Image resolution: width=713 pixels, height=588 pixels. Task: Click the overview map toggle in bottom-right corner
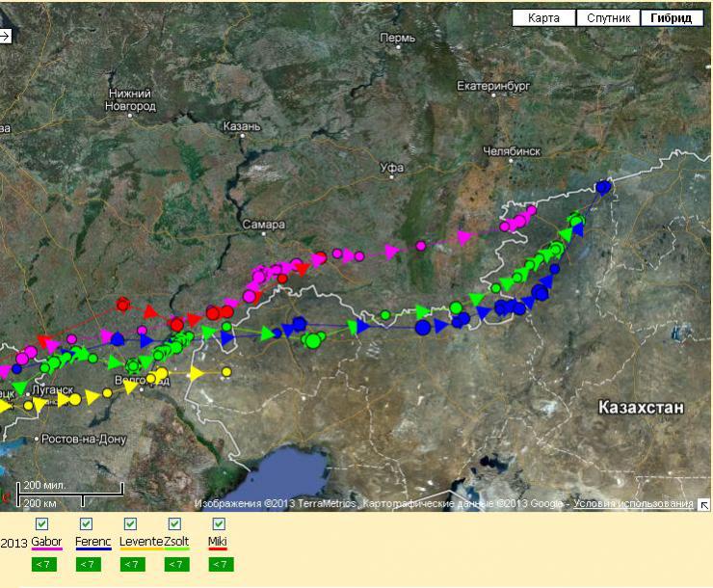[703, 504]
